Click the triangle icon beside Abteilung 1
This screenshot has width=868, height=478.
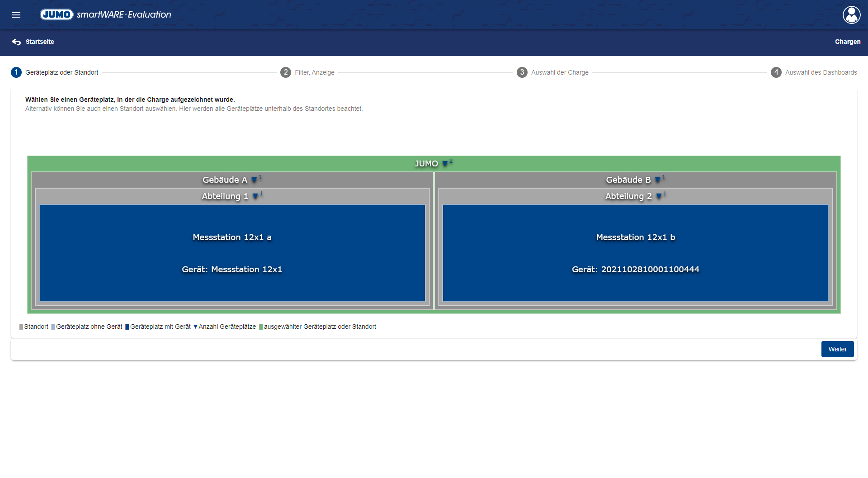(255, 196)
